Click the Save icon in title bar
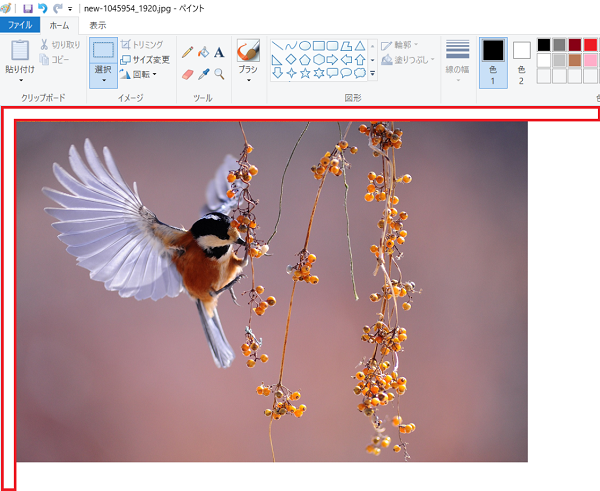 (x=28, y=8)
